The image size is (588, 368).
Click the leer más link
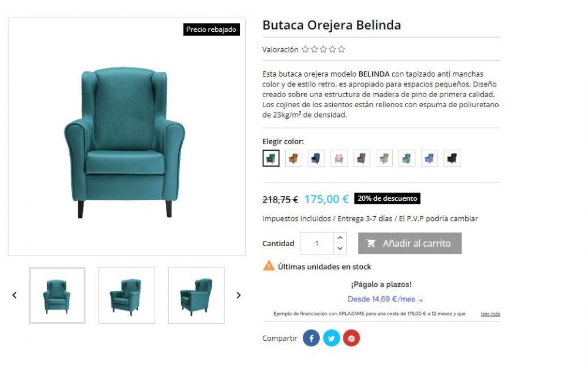pos(490,314)
